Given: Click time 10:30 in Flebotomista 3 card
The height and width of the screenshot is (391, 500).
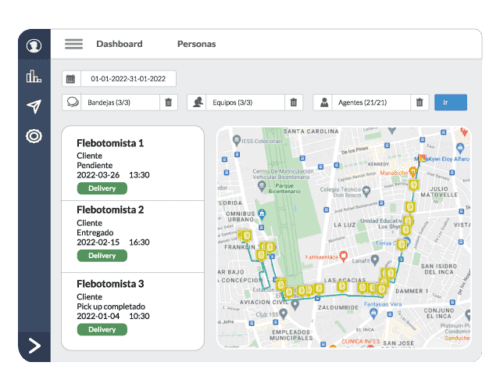Looking at the screenshot, I should [139, 316].
